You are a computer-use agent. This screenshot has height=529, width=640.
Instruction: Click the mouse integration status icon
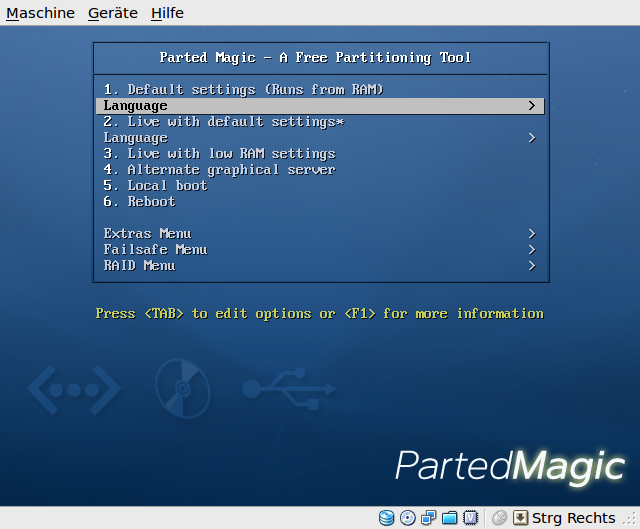click(x=499, y=518)
